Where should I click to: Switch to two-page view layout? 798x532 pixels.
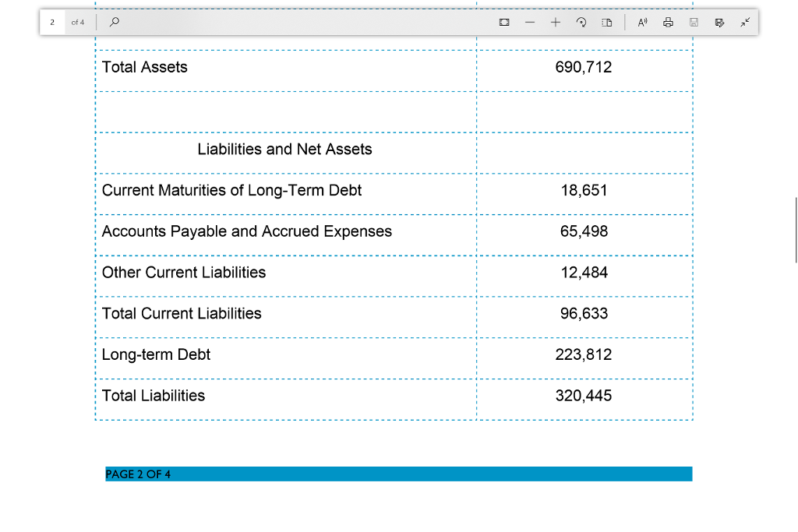pos(607,22)
